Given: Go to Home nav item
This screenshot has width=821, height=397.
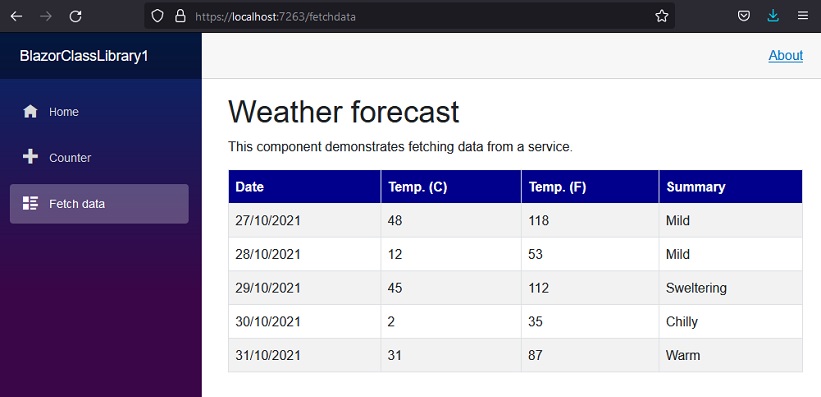Looking at the screenshot, I should (99, 112).
